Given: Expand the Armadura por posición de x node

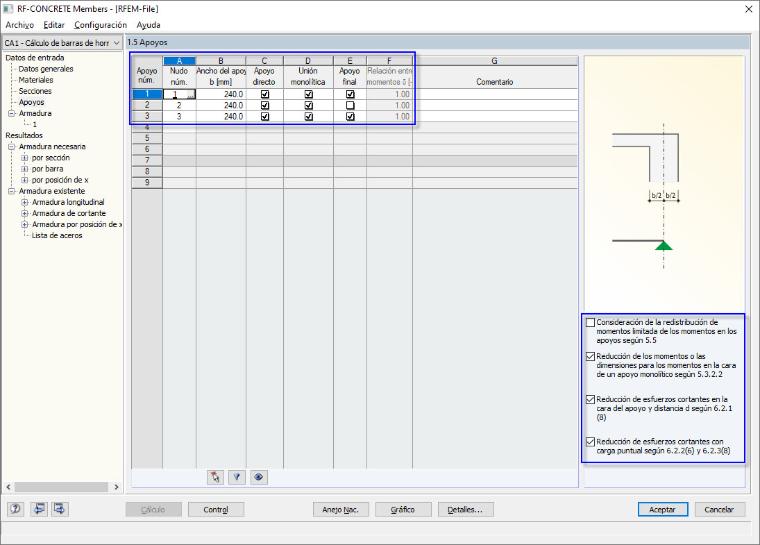Looking at the screenshot, I should (x=24, y=224).
